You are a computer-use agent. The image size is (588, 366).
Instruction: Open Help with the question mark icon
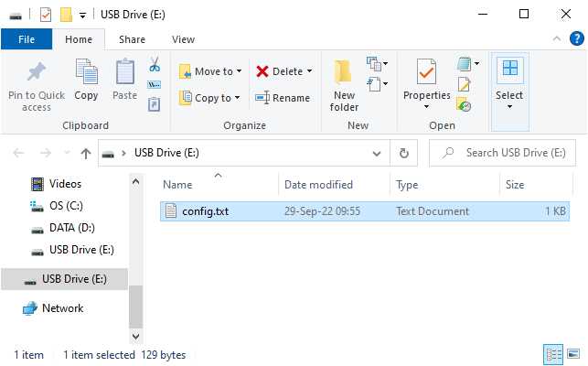click(576, 38)
